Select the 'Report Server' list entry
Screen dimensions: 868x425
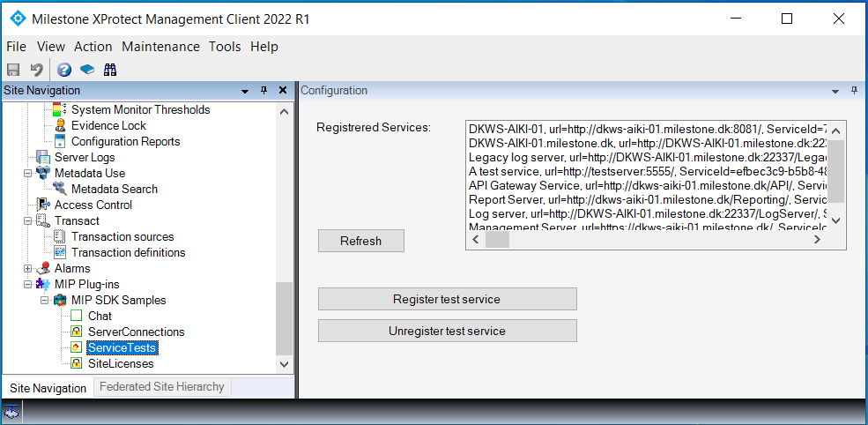(x=649, y=199)
